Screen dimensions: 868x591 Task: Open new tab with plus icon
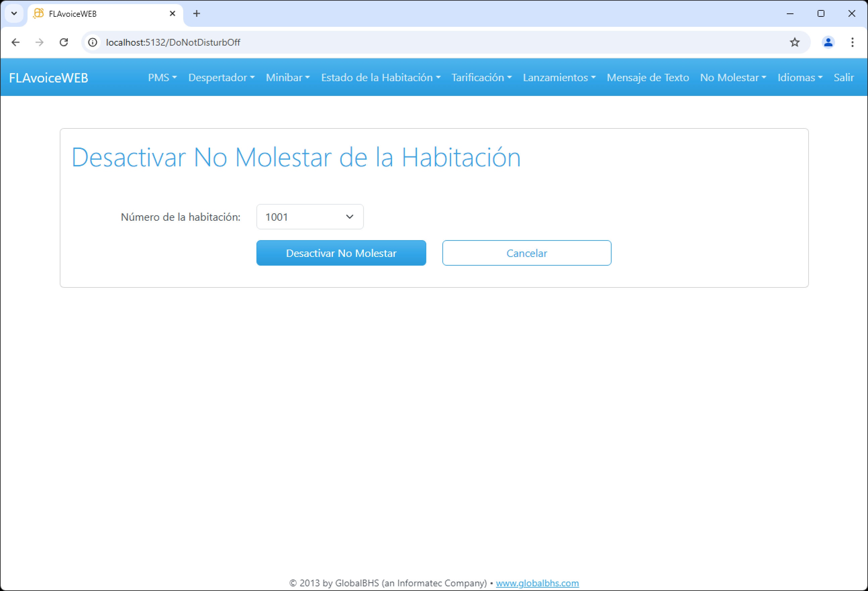coord(196,14)
